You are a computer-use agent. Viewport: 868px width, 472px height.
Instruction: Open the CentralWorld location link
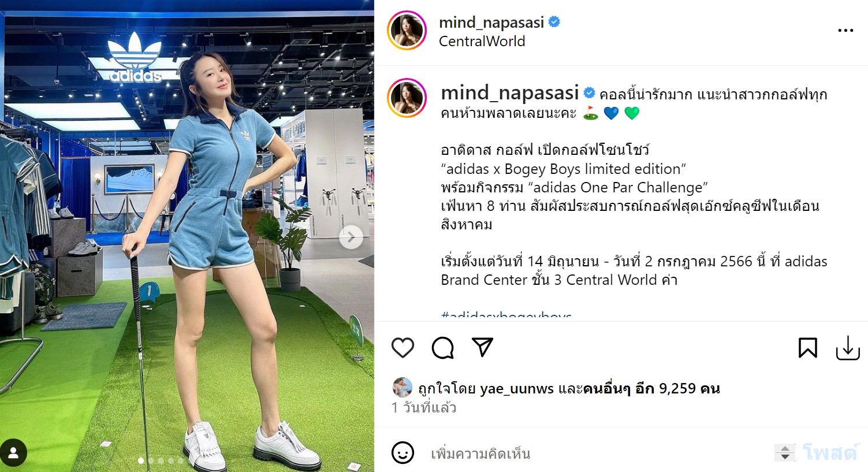482,42
